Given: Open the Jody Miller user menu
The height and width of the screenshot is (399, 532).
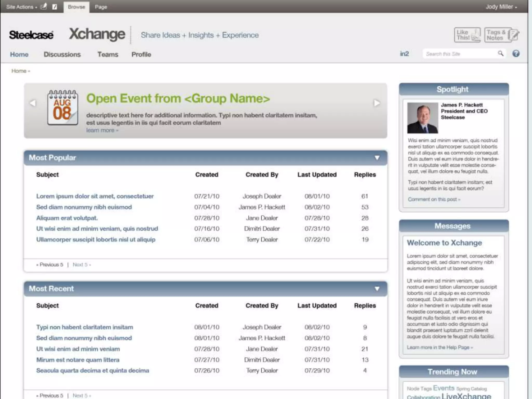Looking at the screenshot, I should pyautogui.click(x=501, y=7).
